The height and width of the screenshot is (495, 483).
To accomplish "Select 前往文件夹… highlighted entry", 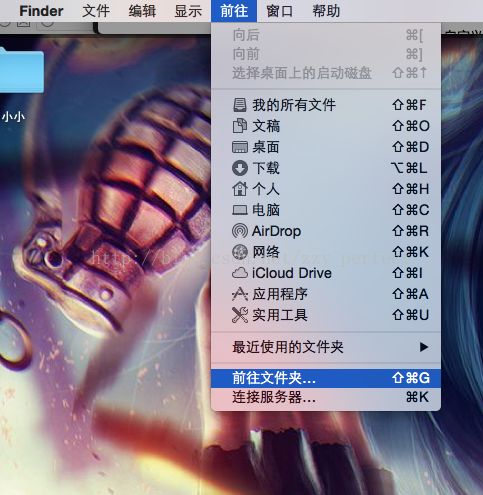I will tap(326, 378).
